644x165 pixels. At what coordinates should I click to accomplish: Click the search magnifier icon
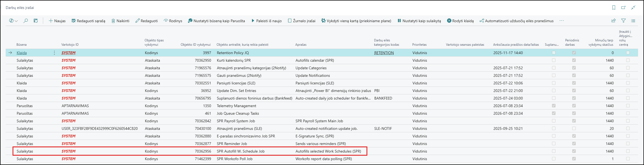pyautogui.click(x=26, y=21)
